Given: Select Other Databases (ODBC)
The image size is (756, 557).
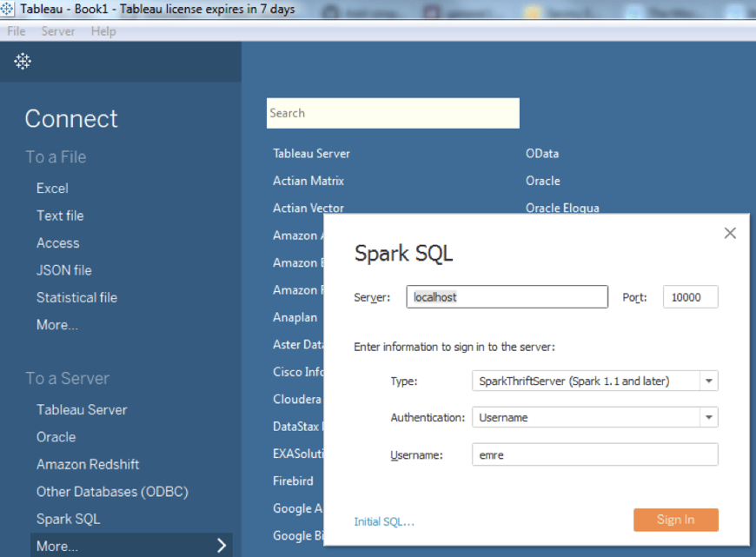Looking at the screenshot, I should 113,492.
